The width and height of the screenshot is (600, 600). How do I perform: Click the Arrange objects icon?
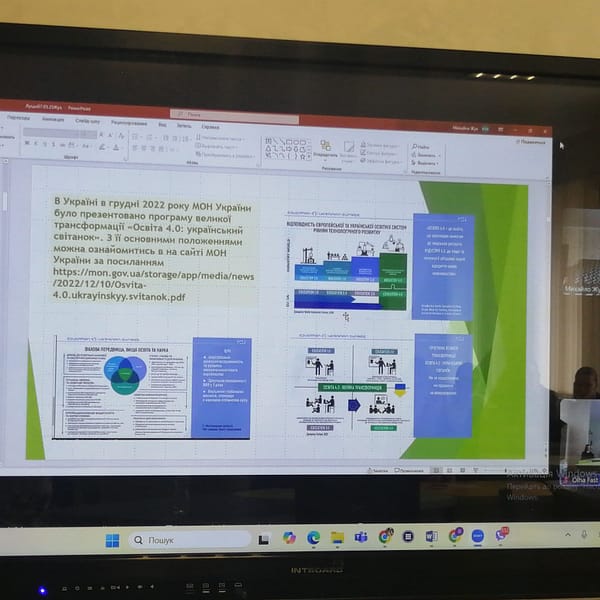click(x=324, y=147)
